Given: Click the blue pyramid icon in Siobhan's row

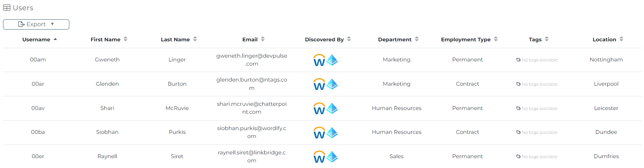Looking at the screenshot, I should 332,132.
